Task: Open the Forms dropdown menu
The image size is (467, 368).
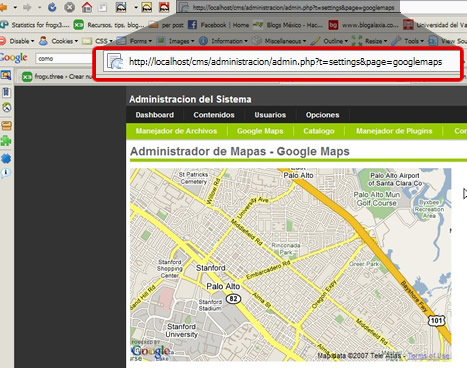Action: [x=141, y=41]
